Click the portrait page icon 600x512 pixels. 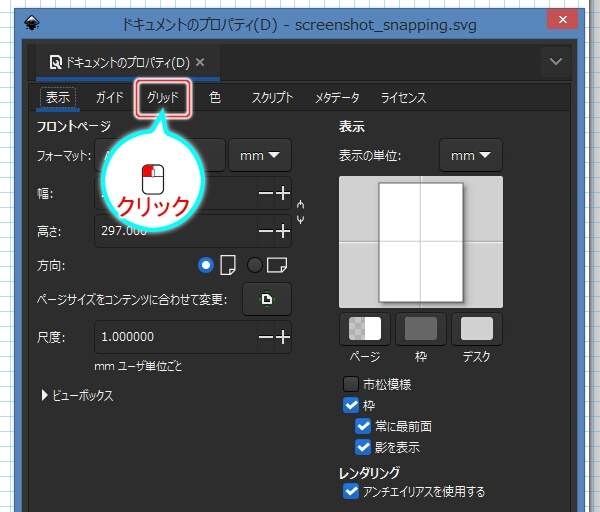click(228, 265)
